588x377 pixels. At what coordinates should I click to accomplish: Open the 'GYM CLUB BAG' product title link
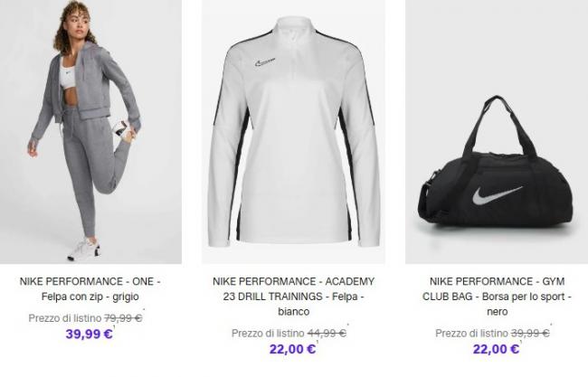click(x=497, y=297)
